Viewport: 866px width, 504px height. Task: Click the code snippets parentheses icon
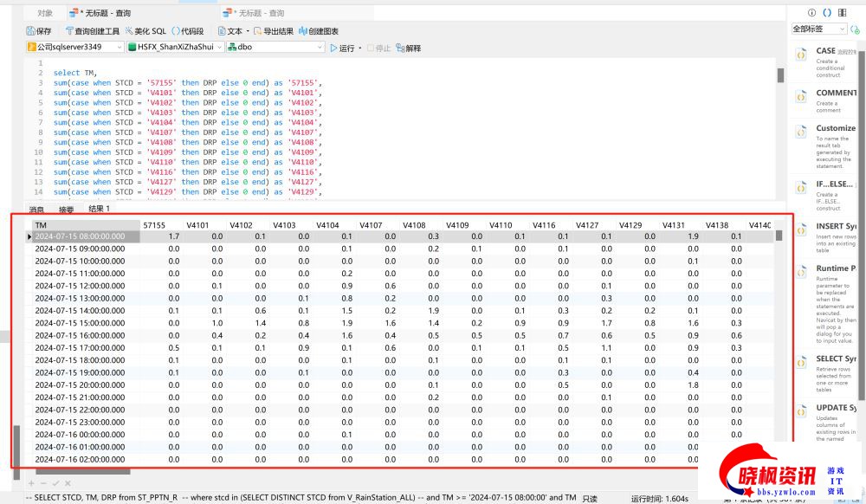pyautogui.click(x=827, y=13)
